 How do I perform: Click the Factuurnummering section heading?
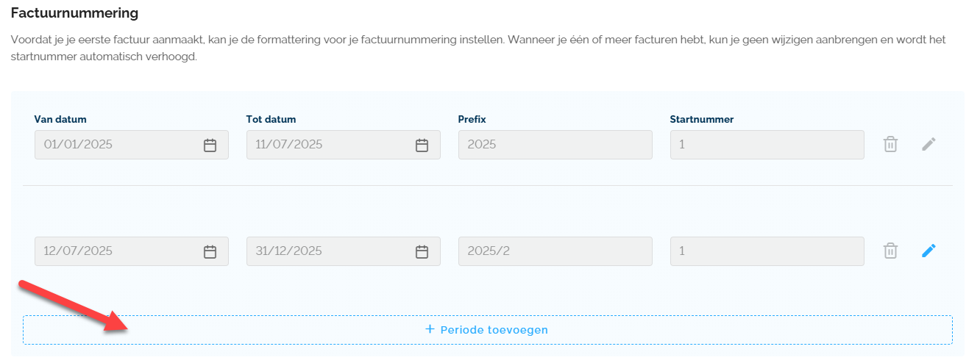point(74,13)
